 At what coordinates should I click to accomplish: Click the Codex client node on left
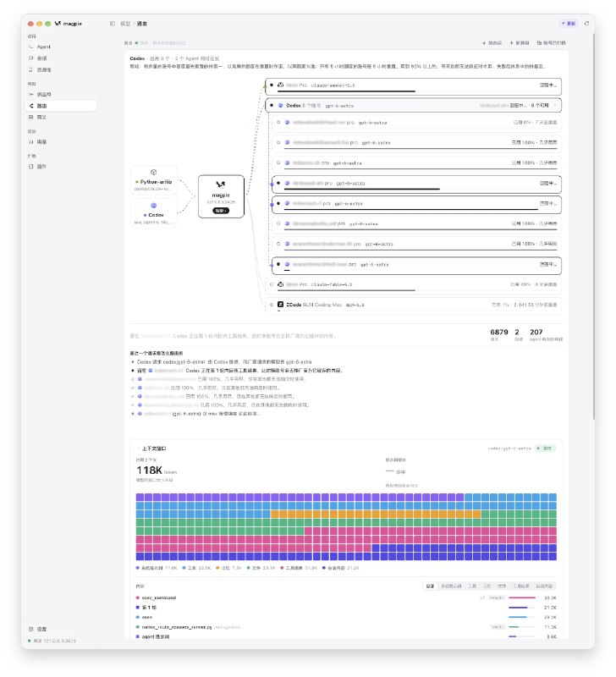click(154, 213)
